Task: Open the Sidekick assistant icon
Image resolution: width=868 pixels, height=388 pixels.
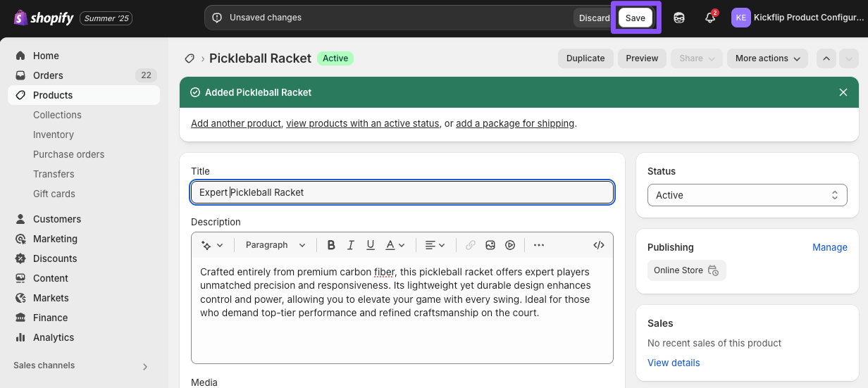Action: (x=679, y=18)
